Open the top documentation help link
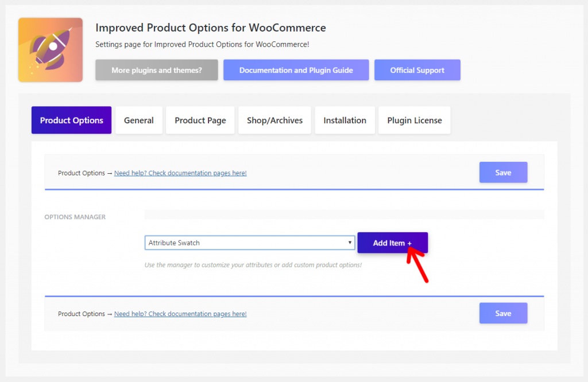Image resolution: width=588 pixels, height=382 pixels. click(180, 173)
